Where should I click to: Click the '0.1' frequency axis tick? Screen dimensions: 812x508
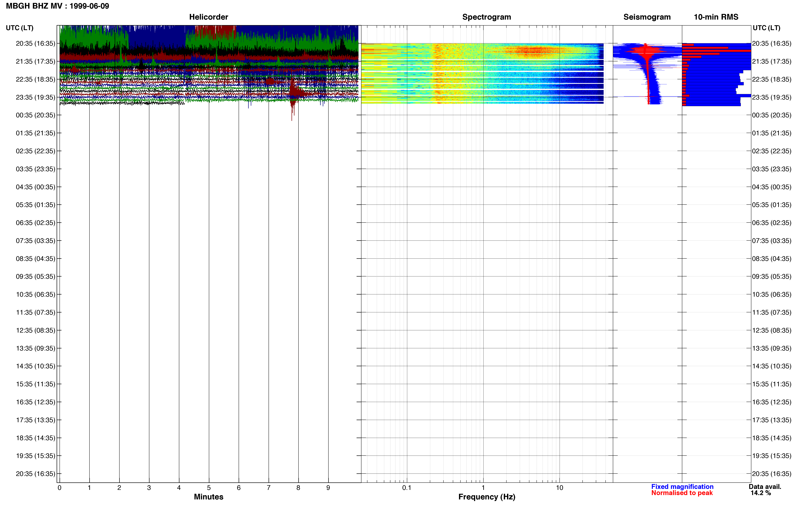407,488
